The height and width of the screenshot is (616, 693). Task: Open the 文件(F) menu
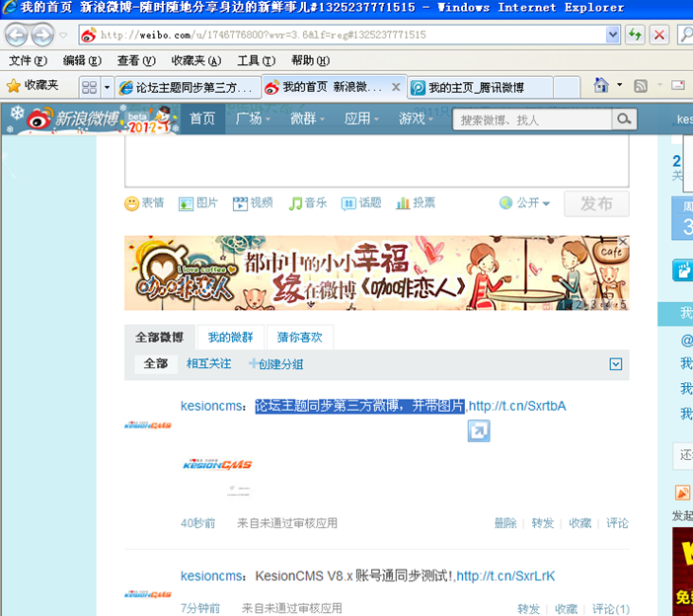click(x=28, y=60)
